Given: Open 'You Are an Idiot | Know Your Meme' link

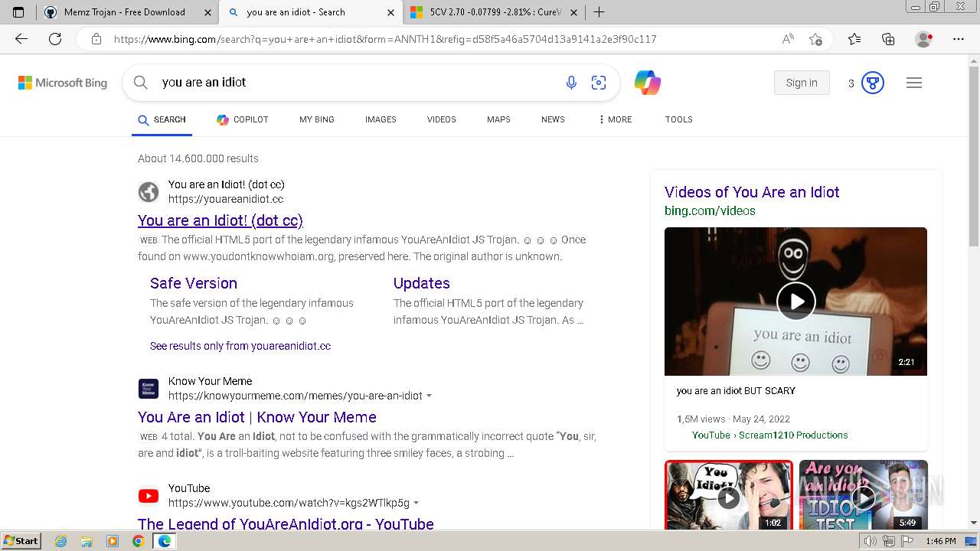Looking at the screenshot, I should coord(257,417).
